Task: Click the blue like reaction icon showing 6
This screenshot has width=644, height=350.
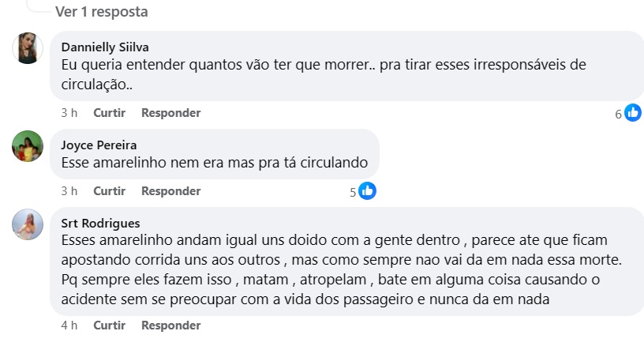Action: pyautogui.click(x=632, y=113)
